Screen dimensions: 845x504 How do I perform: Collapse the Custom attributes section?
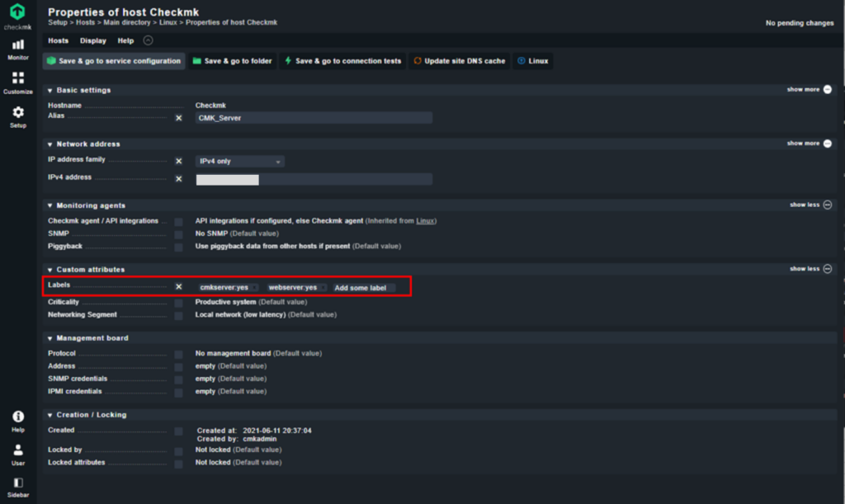(50, 270)
